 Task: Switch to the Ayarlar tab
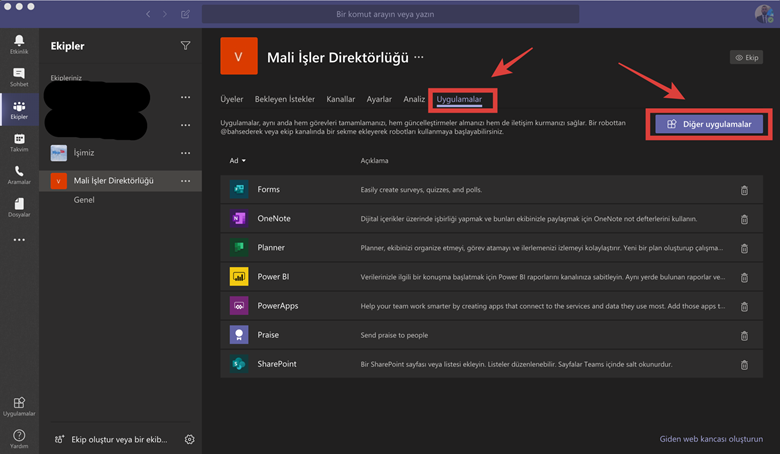coord(379,99)
